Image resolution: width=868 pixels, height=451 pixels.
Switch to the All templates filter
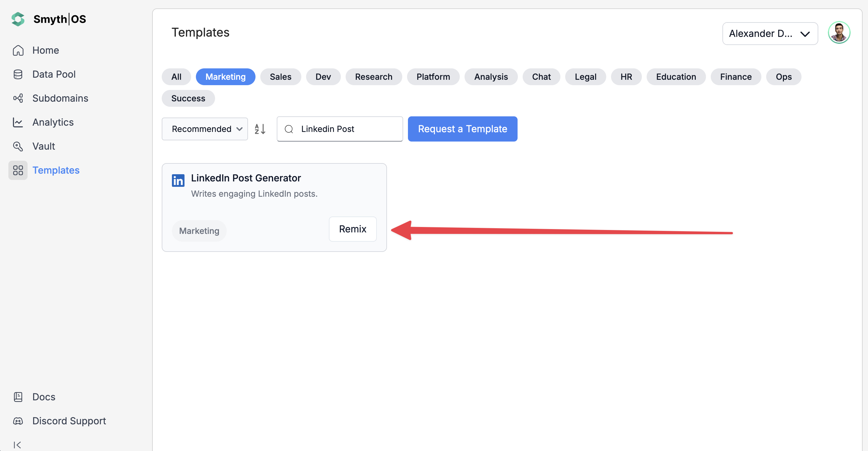coord(176,77)
